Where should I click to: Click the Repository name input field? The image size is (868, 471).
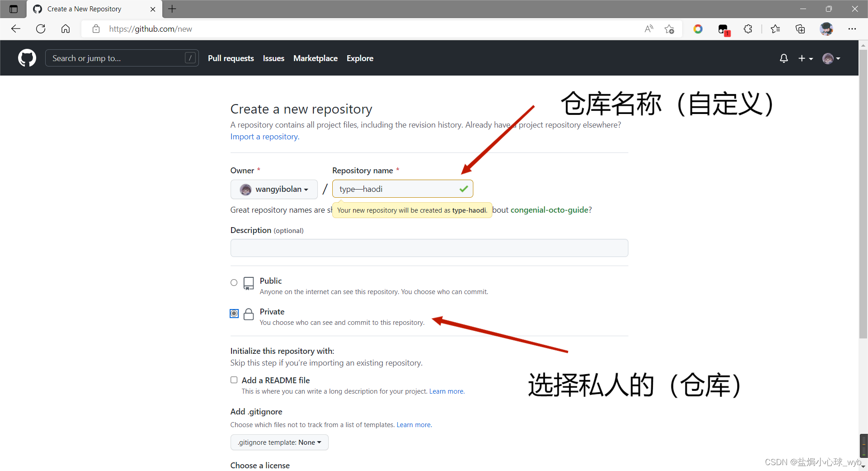[402, 189]
